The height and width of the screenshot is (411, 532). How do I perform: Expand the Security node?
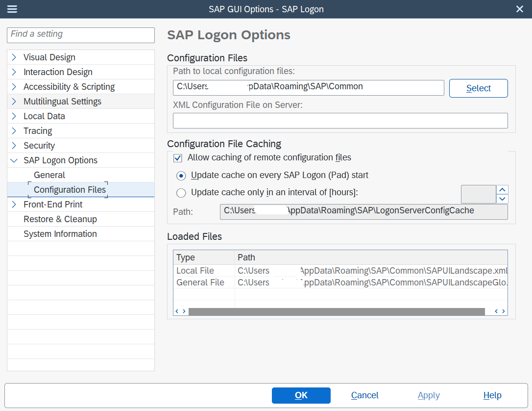14,145
